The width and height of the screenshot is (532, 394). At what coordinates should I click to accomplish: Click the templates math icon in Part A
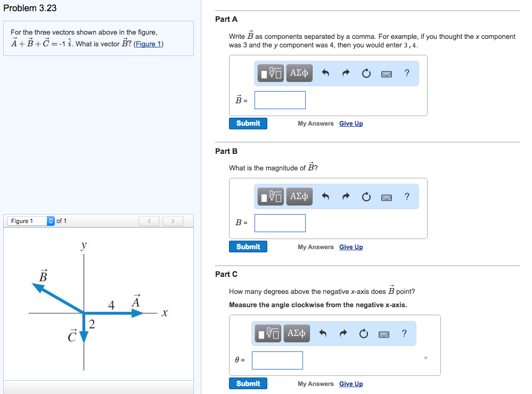271,73
